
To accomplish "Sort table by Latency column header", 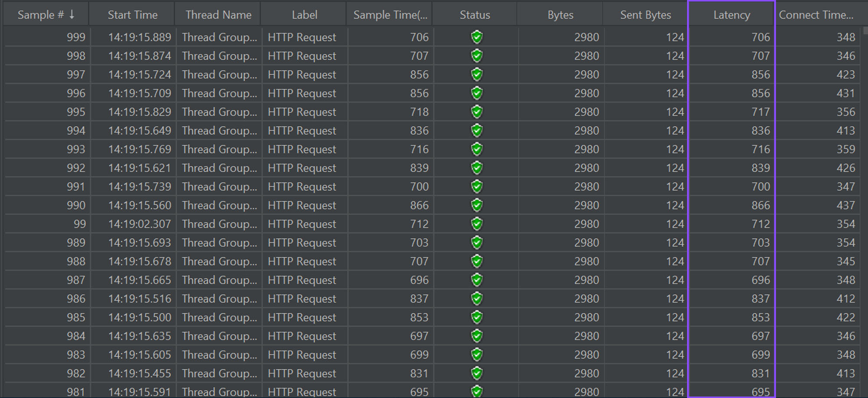I will 731,15.
